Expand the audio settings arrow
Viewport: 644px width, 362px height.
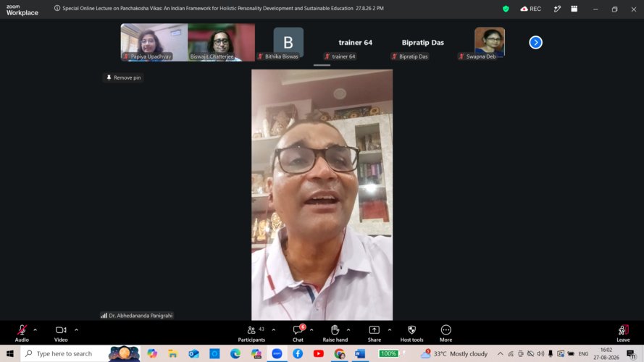pos(35,329)
